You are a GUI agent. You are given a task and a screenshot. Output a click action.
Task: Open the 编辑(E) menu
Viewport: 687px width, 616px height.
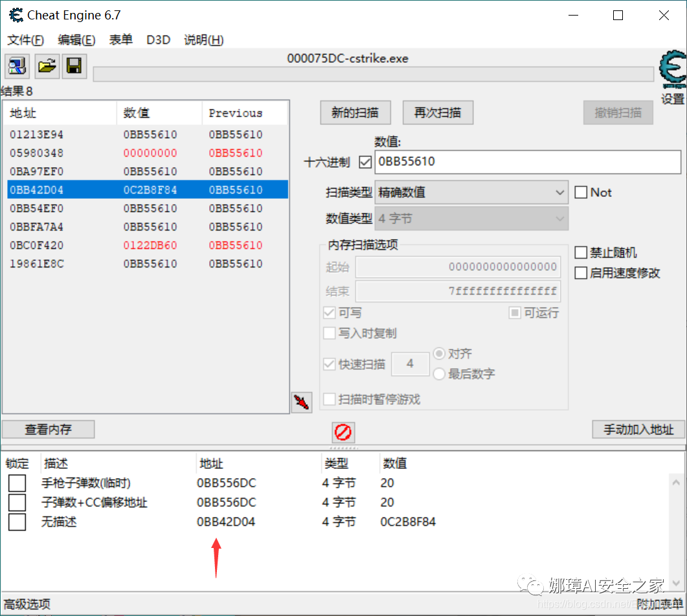pos(76,40)
